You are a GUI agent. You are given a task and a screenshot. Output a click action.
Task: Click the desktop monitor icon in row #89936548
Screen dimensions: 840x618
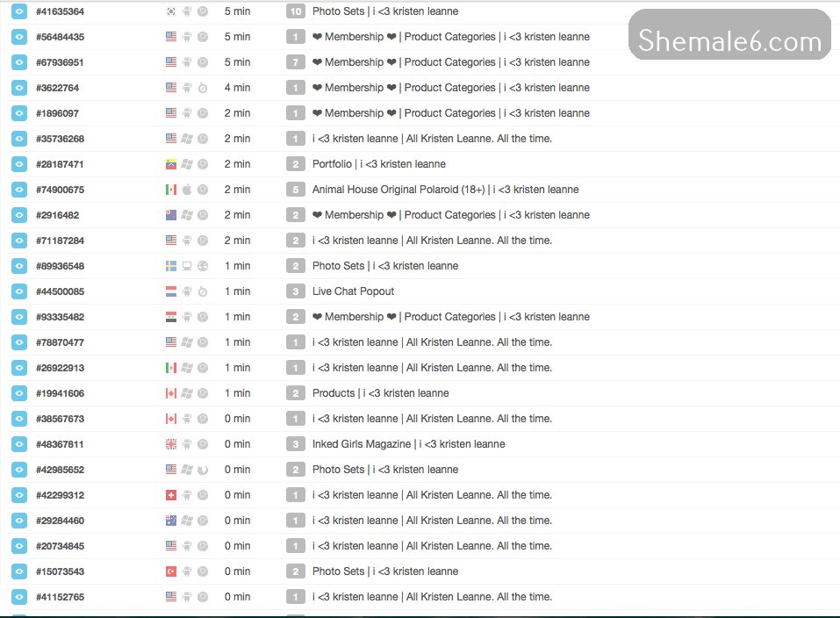(187, 266)
